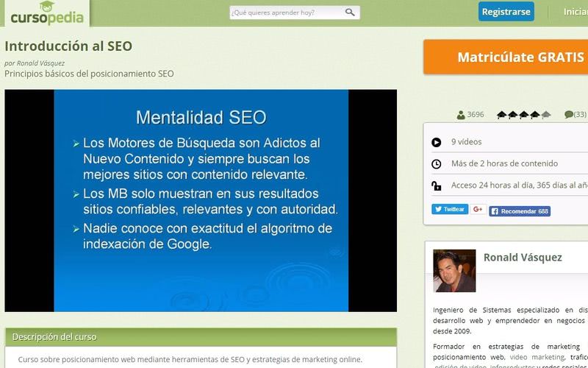Share course with Twittear button

pos(450,210)
